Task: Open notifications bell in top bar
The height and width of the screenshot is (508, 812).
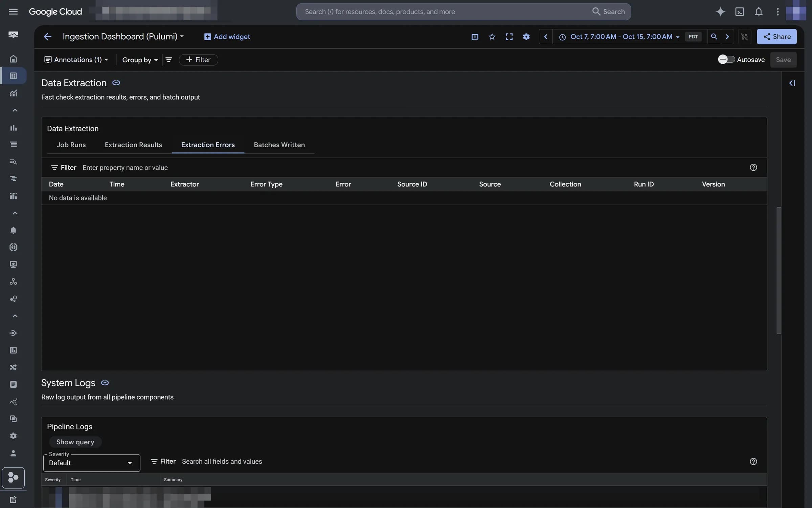Action: (x=759, y=12)
